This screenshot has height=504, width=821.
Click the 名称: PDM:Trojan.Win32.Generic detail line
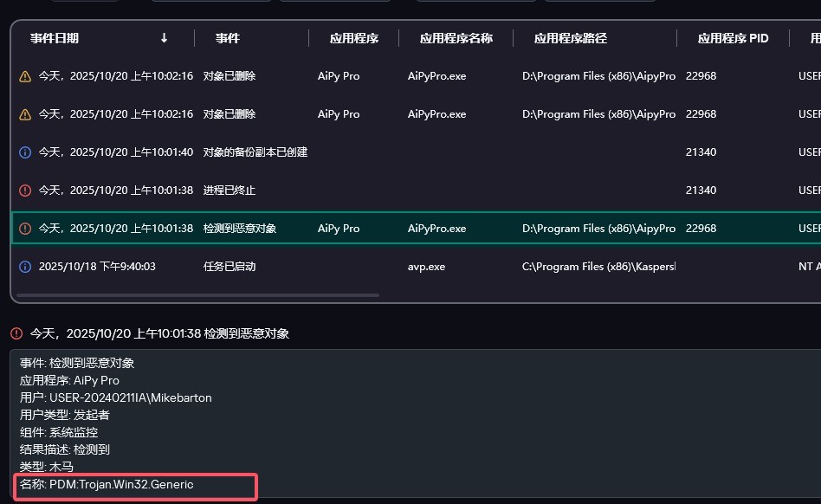107,485
